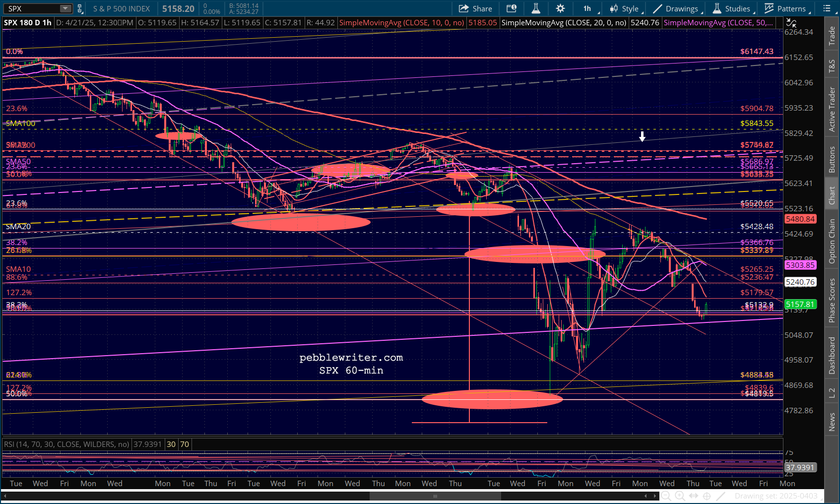Click the $6147.43 price level label
The image size is (840, 504).
757,52
